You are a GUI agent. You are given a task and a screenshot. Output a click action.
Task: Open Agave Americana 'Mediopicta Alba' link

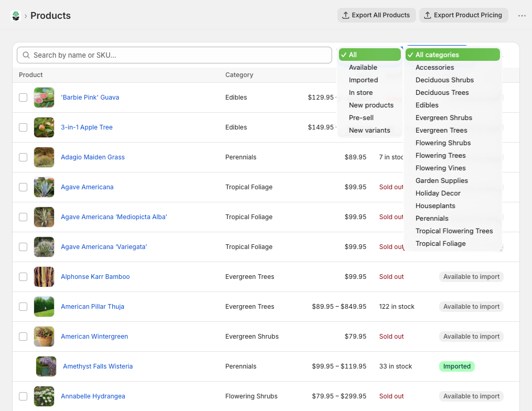[114, 217]
